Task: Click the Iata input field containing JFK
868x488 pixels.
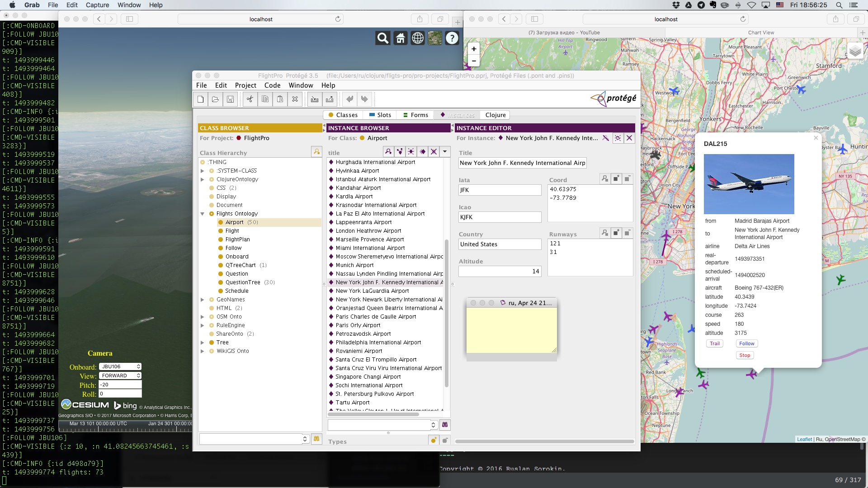Action: (x=500, y=190)
